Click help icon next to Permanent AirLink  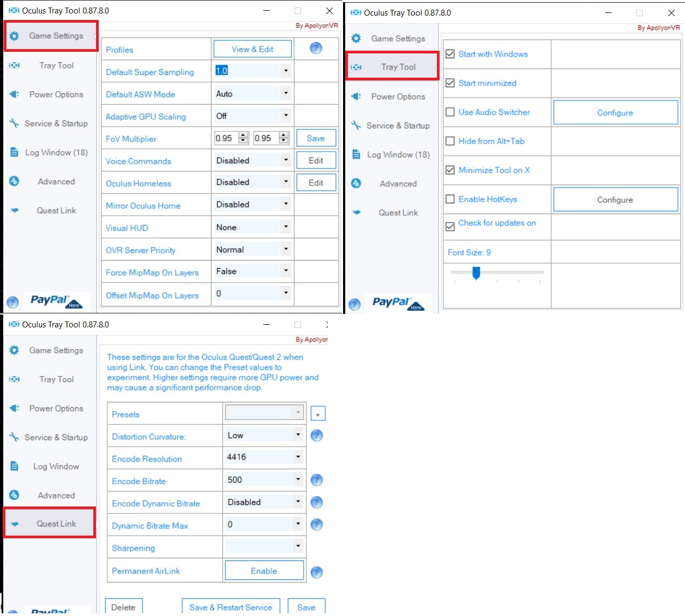click(317, 572)
